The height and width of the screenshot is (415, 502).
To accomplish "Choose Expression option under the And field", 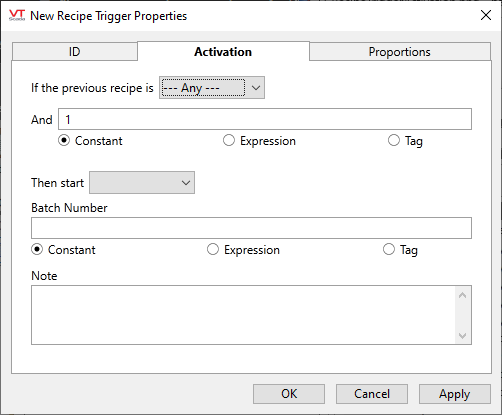I will click(229, 140).
